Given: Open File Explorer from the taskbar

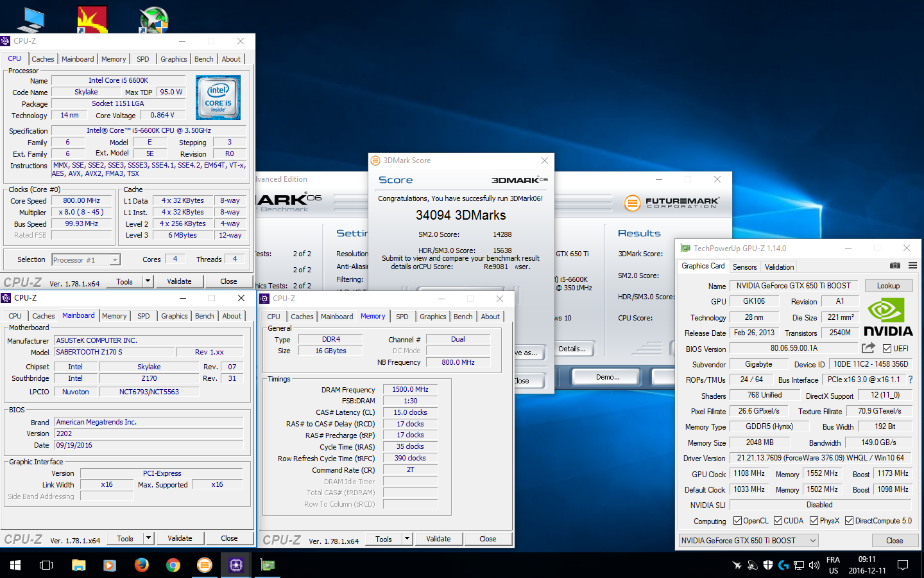Looking at the screenshot, I should pos(78,565).
